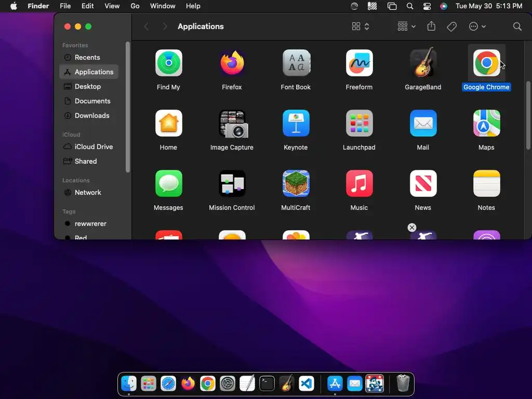The height and width of the screenshot is (399, 532).
Task: Open Spotlight search in menu bar
Action: [x=410, y=6]
